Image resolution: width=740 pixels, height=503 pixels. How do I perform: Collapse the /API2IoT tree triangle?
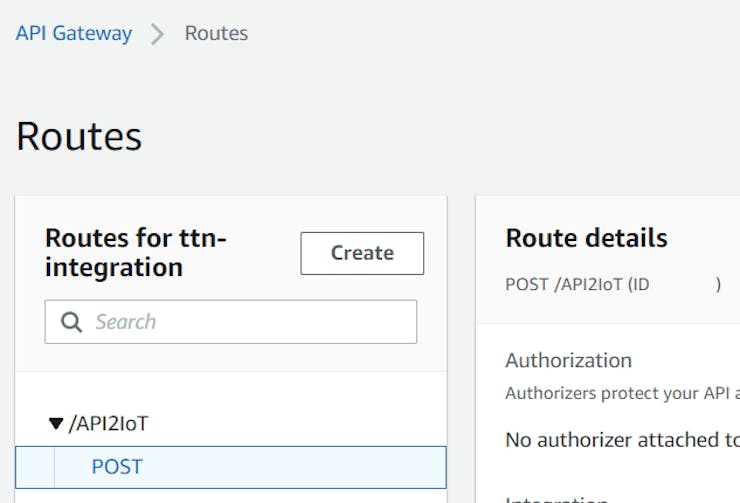pyautogui.click(x=56, y=424)
